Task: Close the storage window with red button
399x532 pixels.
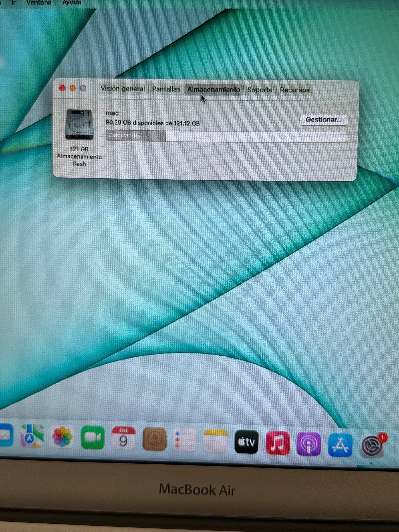Action: pos(62,88)
